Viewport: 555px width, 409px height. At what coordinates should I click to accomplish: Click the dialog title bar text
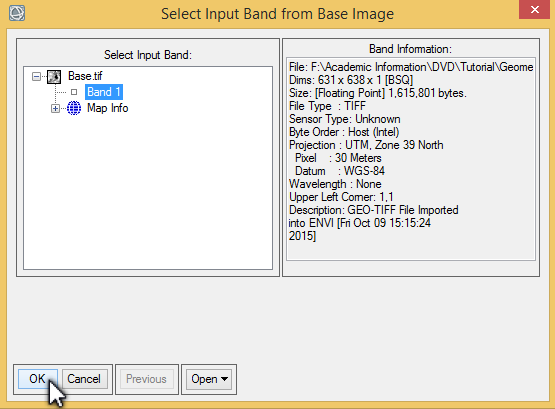pyautogui.click(x=277, y=14)
